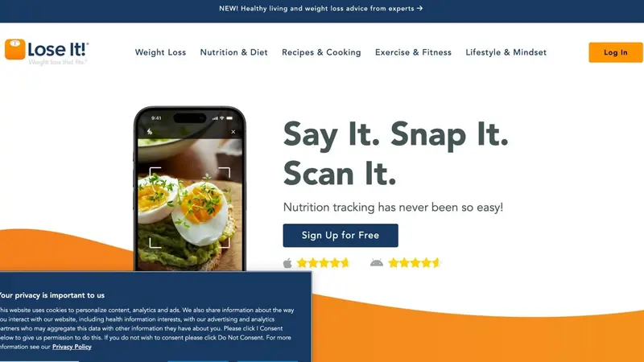Open the Privacy Policy link
The image size is (644, 362).
72,347
